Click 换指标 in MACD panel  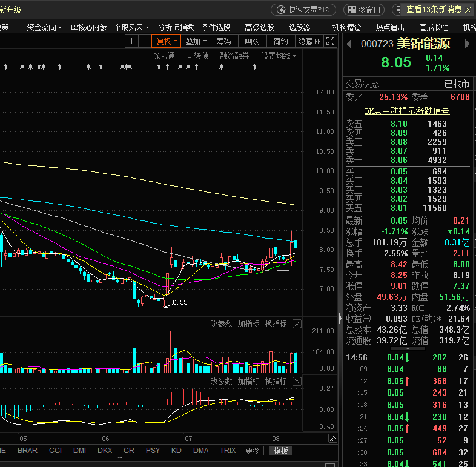point(276,382)
